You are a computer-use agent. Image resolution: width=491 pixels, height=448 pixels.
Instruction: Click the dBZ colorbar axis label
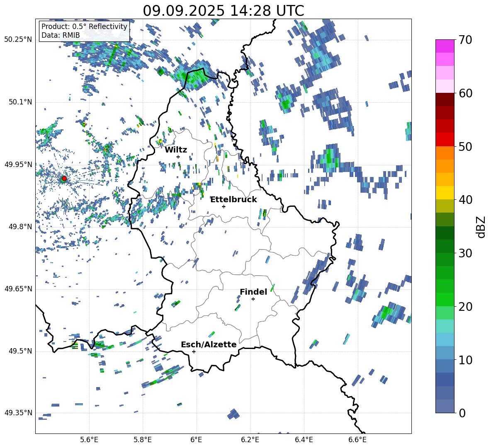pos(481,227)
